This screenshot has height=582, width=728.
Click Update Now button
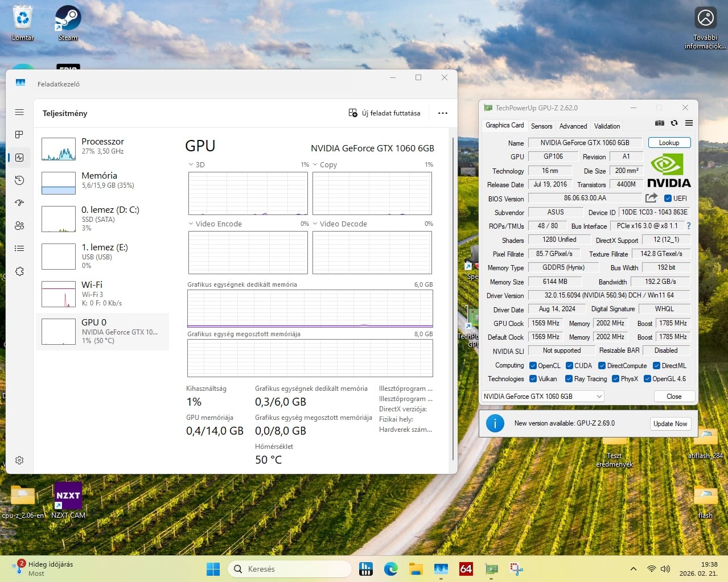(x=670, y=424)
